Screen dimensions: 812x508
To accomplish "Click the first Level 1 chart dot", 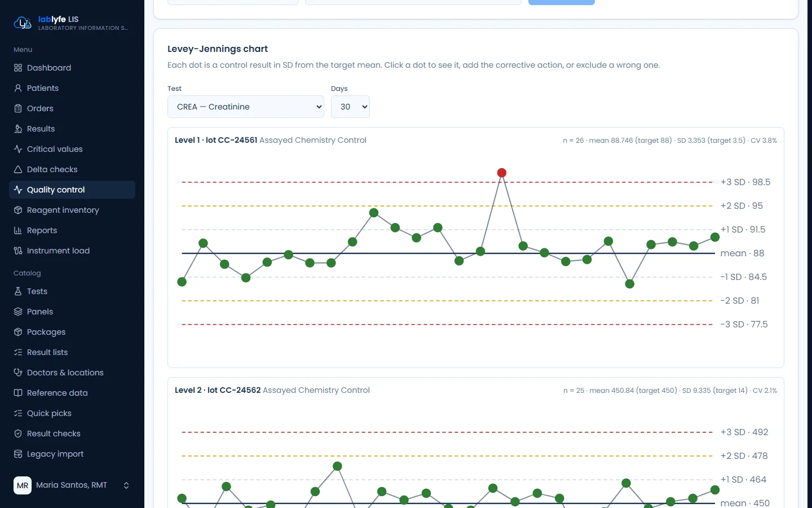I will point(182,282).
